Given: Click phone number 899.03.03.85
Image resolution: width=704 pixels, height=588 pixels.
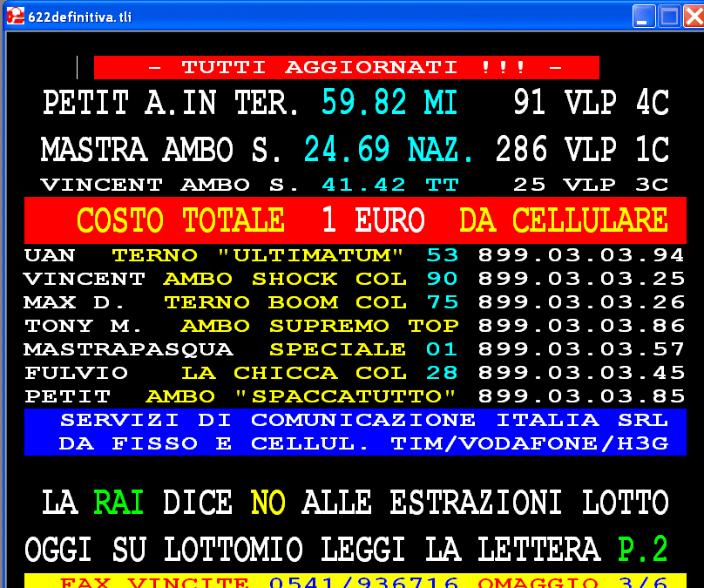Looking at the screenshot, I should click(x=581, y=396).
